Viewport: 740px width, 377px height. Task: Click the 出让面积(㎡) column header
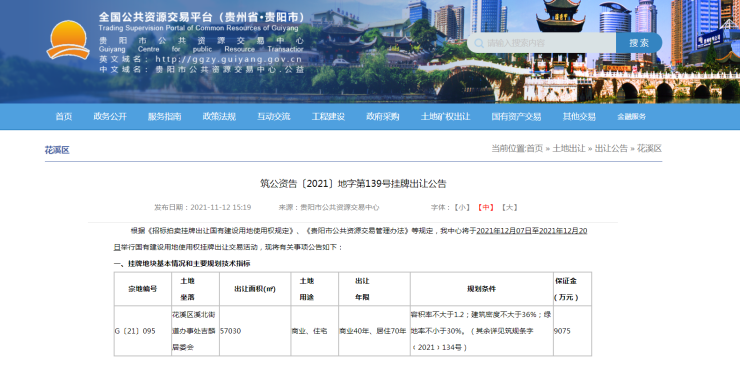(x=255, y=289)
